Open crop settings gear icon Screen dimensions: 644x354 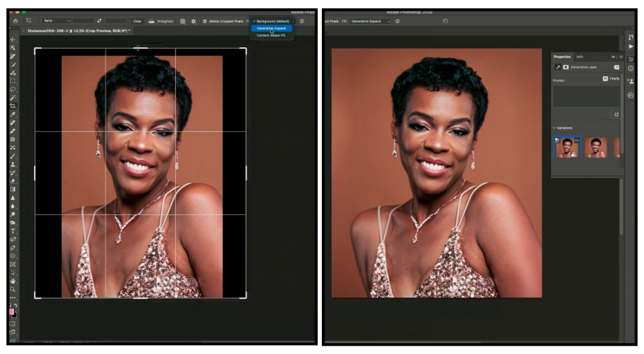193,21
